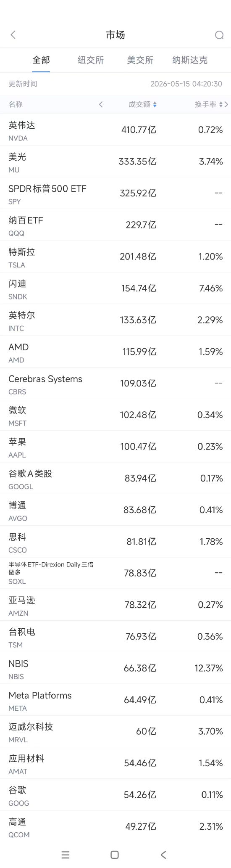Open 半导体ETF SOXL row
This screenshot has width=231, height=868.
(115, 573)
